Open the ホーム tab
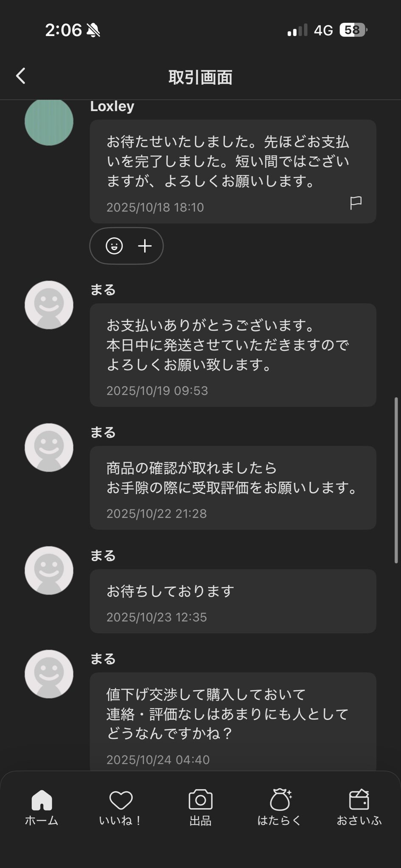This screenshot has width=401, height=868. point(42,808)
